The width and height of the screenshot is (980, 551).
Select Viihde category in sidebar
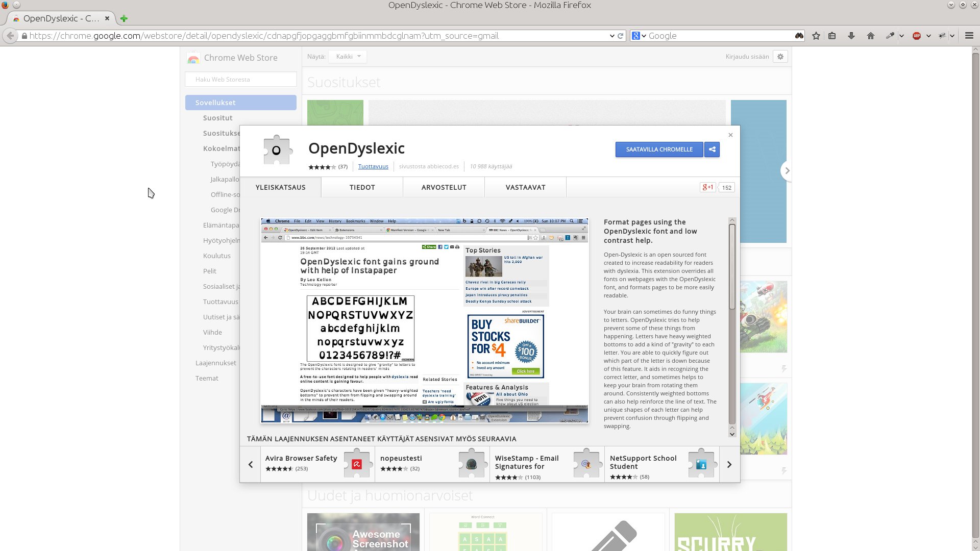click(x=212, y=332)
